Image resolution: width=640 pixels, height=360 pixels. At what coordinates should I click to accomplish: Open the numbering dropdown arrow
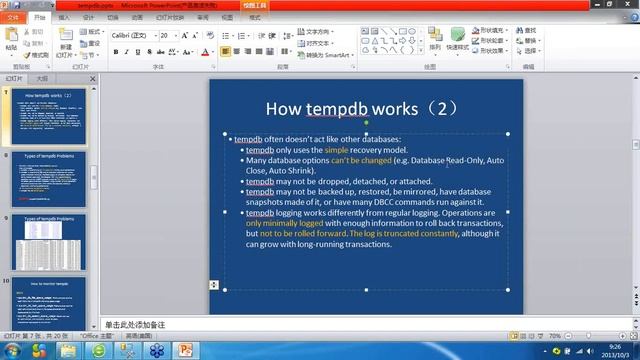click(249, 36)
